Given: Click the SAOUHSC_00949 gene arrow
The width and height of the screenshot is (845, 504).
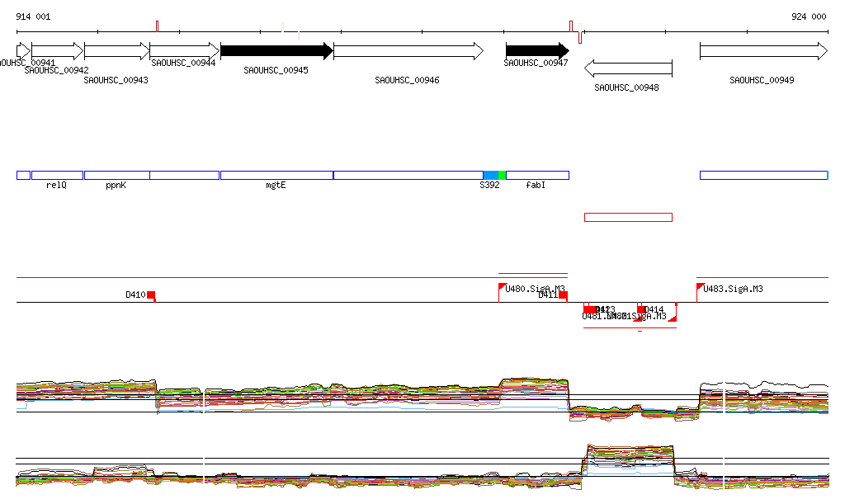Looking at the screenshot, I should tap(762, 51).
